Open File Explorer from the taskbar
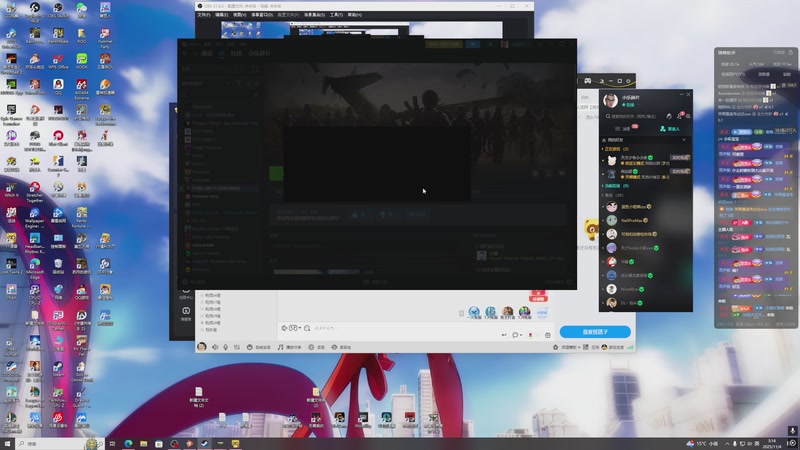The image size is (800, 450). point(143,444)
